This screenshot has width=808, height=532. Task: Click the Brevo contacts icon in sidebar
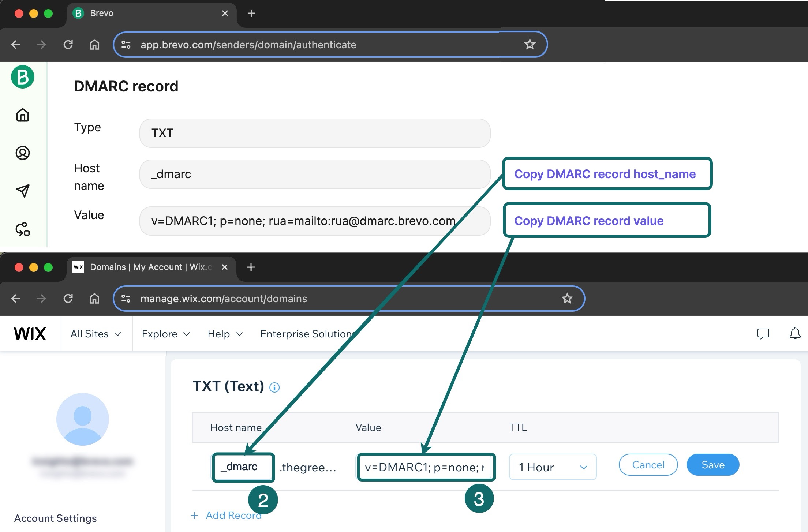click(23, 152)
